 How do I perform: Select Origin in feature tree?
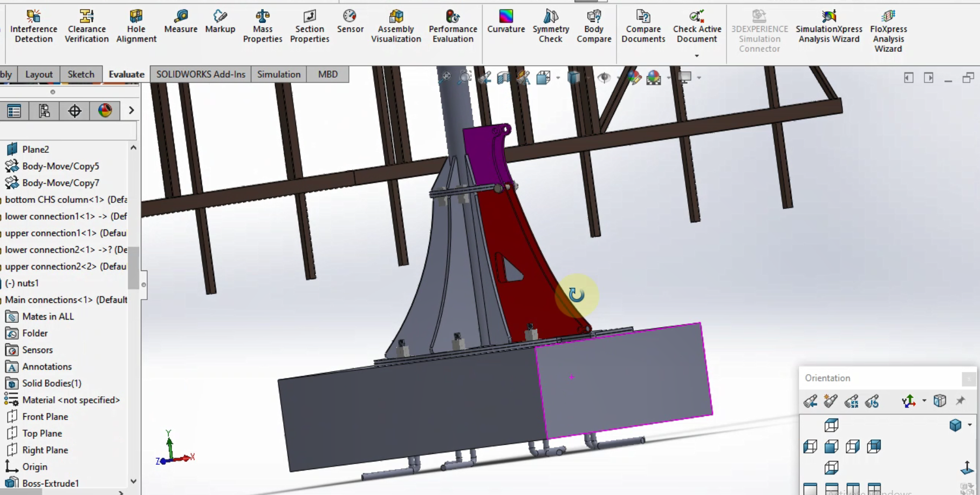[x=35, y=467]
